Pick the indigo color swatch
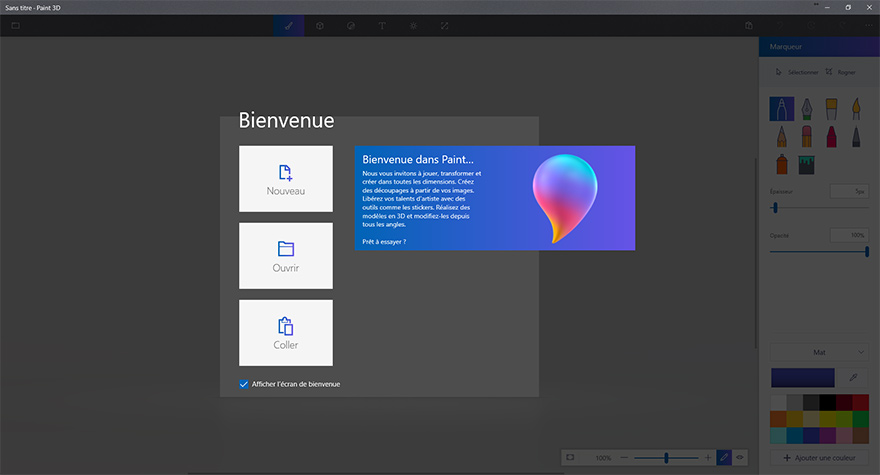880x475 pixels. coord(811,435)
